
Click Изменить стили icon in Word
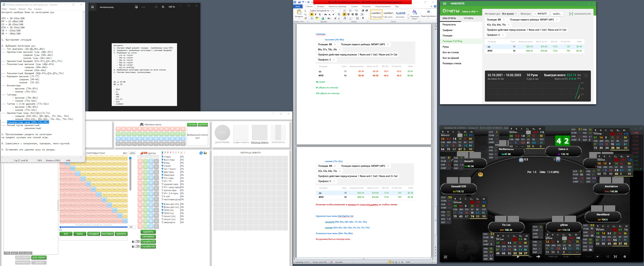click(415, 12)
